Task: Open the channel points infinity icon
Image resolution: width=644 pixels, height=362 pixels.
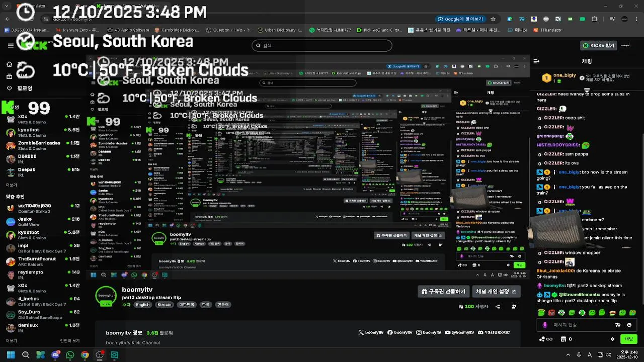Action: click(546, 339)
